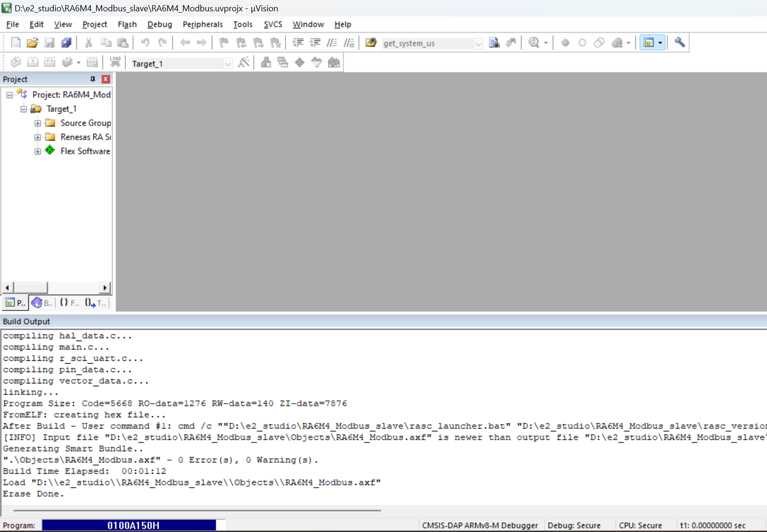Click the LOAD download to flash icon
The width and height of the screenshot is (767, 532).
115,62
